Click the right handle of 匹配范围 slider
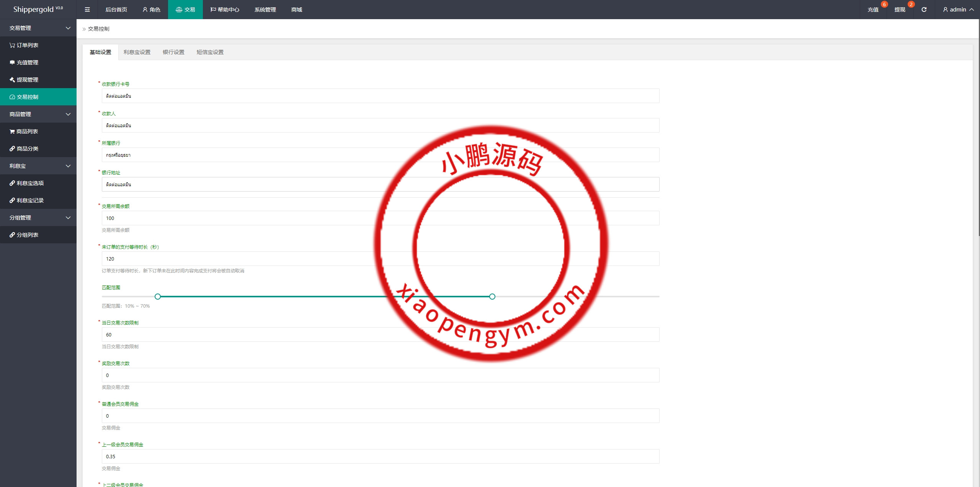Screen dimensions: 980x487 coord(492,297)
